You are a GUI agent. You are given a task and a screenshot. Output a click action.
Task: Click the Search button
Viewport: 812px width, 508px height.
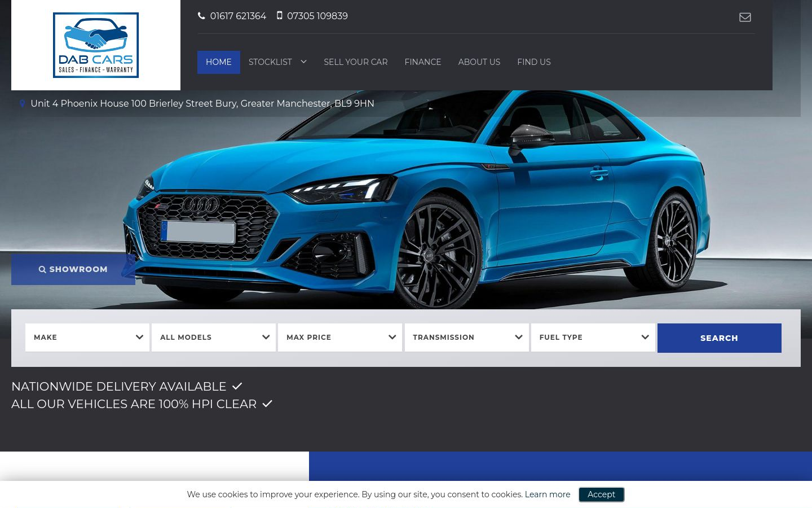click(x=720, y=338)
